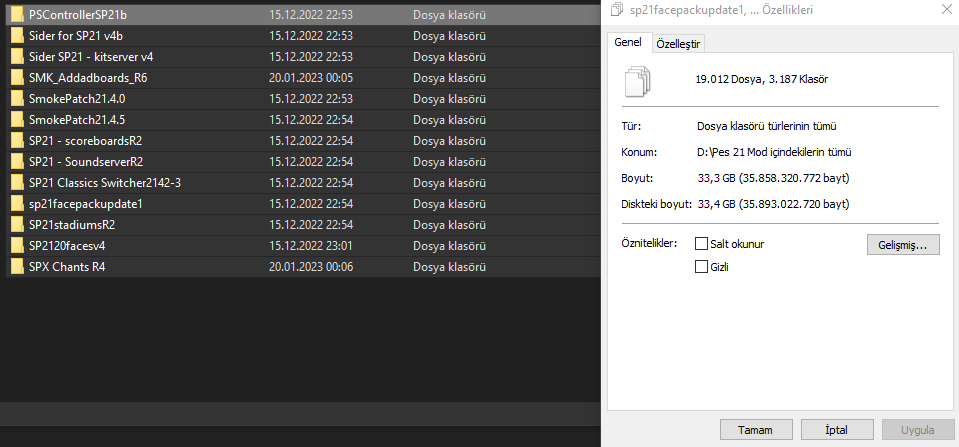Click the Tür value Dosya klasörü türlerinin tümü

(766, 127)
